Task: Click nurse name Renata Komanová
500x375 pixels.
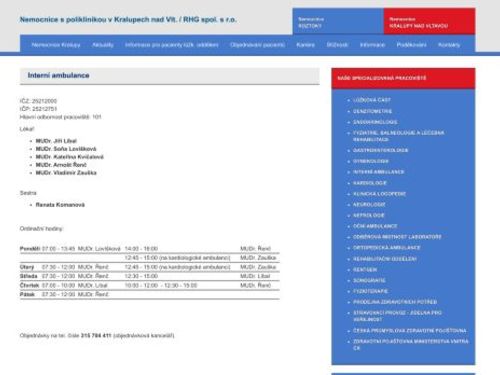Action: 60,205
